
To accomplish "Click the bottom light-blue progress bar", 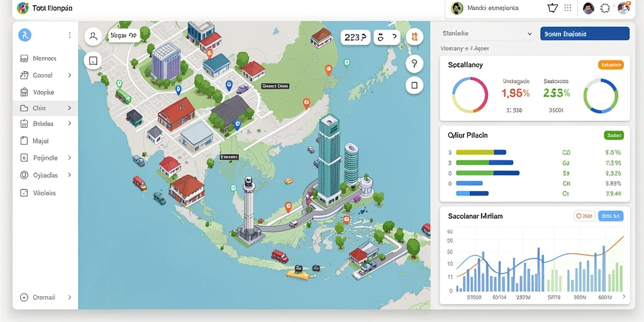I will click(472, 194).
